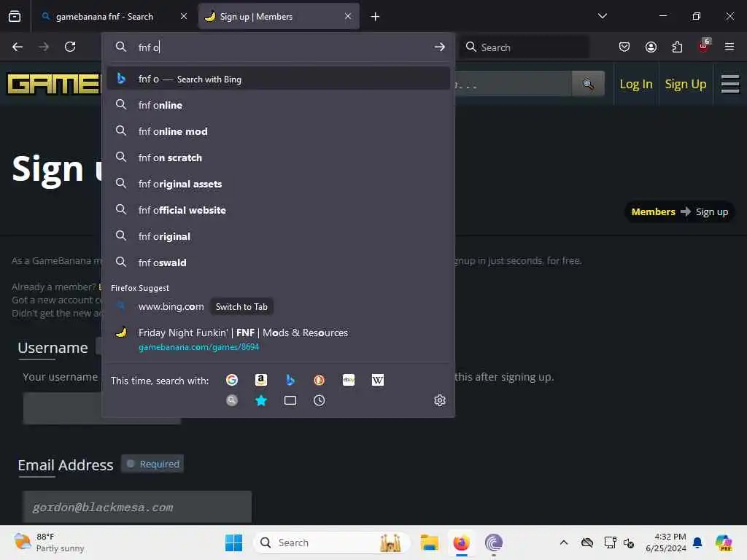Click the Firefox toolbar Search box
Viewport: 747px width, 560px height.
(x=524, y=47)
